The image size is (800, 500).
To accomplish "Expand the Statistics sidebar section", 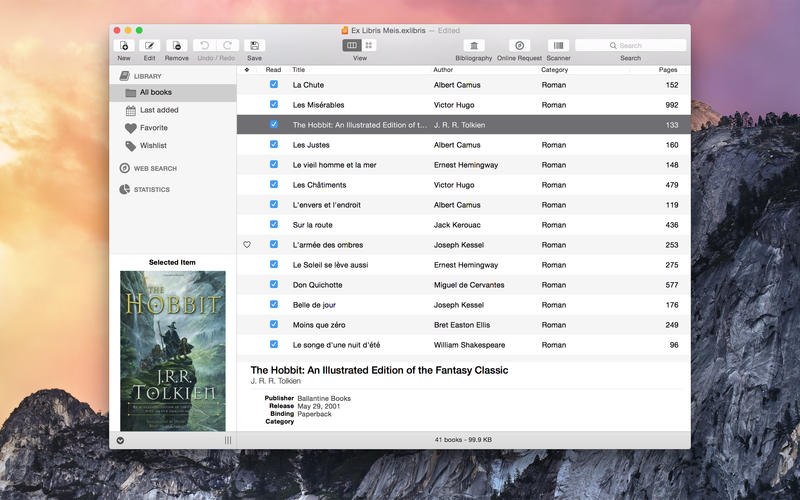I will (x=151, y=189).
